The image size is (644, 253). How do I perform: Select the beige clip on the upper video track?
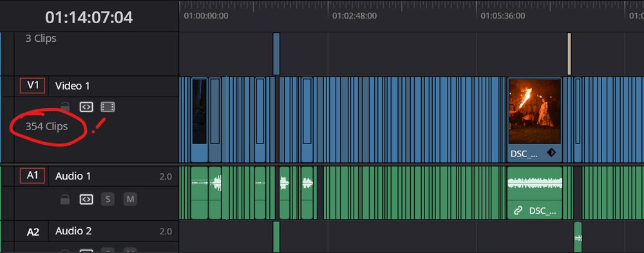(x=569, y=53)
